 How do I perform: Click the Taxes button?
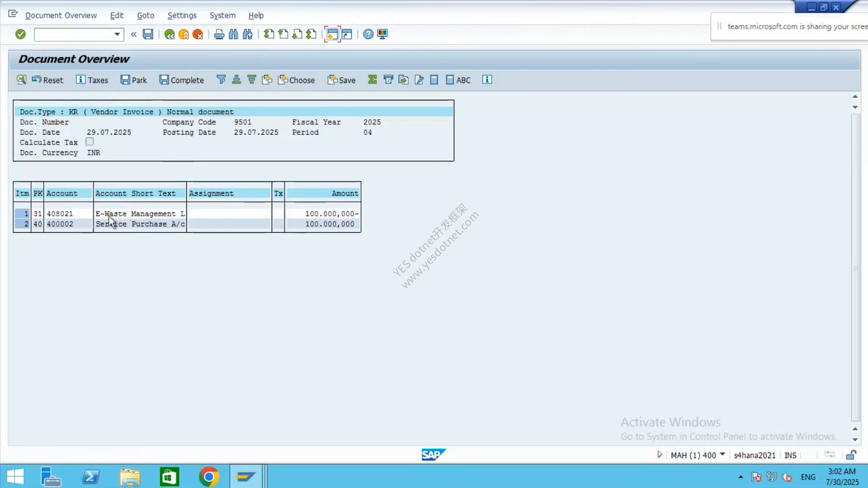[x=92, y=80]
